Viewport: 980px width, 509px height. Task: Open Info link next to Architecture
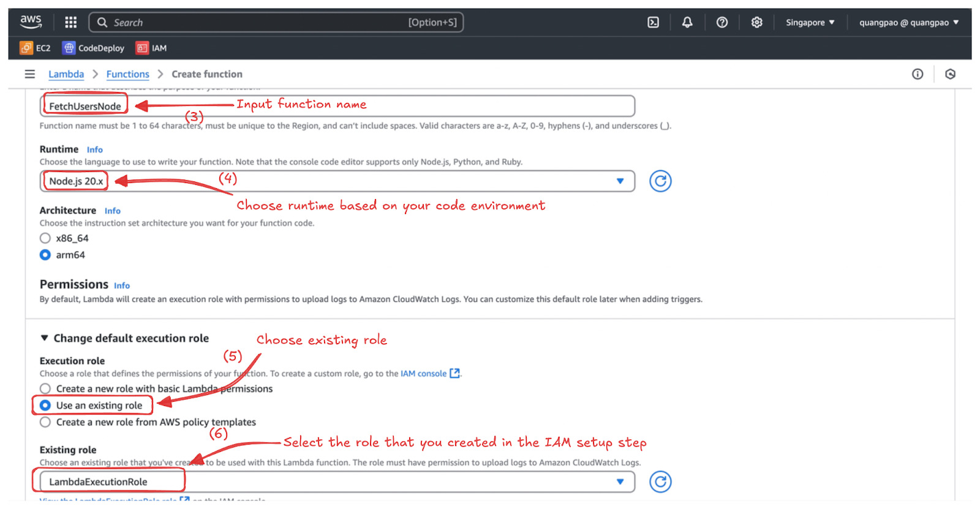tap(113, 211)
